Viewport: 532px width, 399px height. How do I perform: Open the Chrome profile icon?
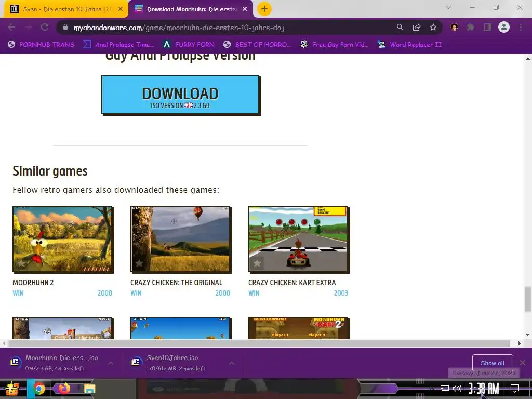pyautogui.click(x=504, y=27)
